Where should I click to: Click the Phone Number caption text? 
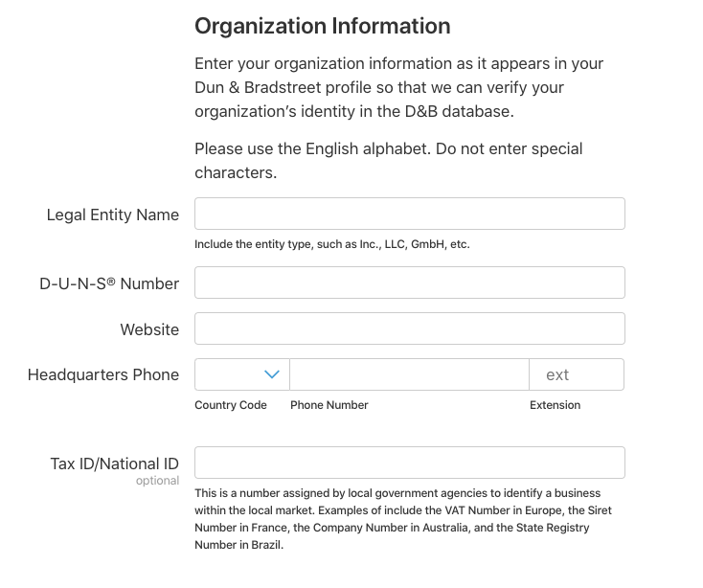coord(329,405)
